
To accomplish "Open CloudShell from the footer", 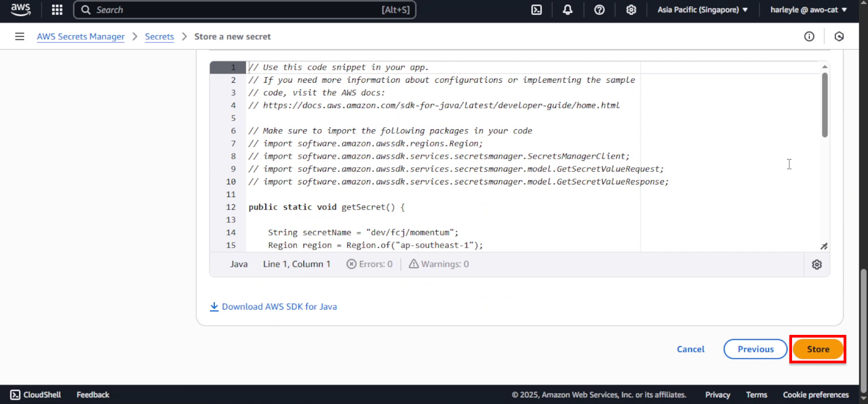I will tap(36, 395).
